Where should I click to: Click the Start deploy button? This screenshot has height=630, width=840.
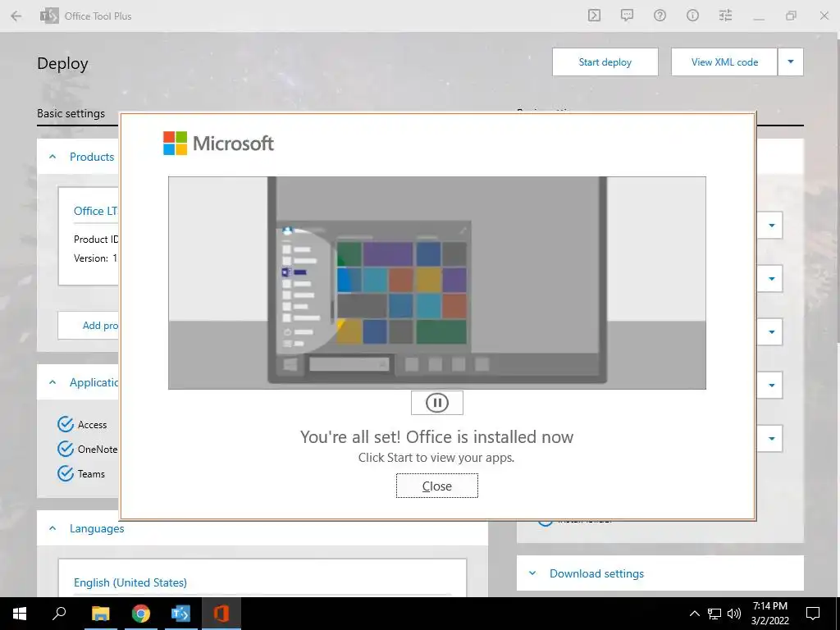tap(605, 62)
